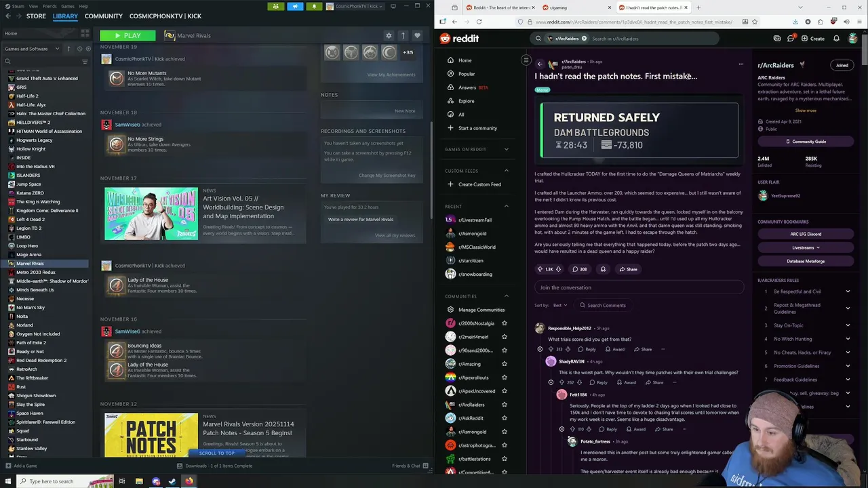Click Write a review for Marvel Rivals

(360, 219)
